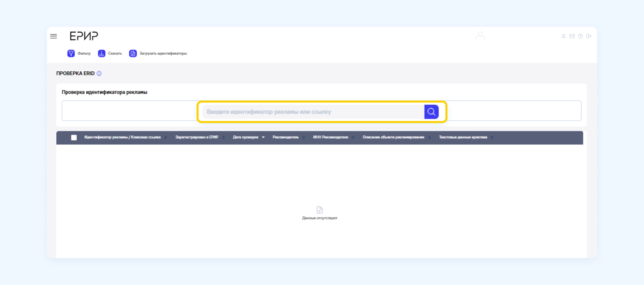This screenshot has width=644, height=285.
Task: Open the user profile icon
Action: coord(480,36)
